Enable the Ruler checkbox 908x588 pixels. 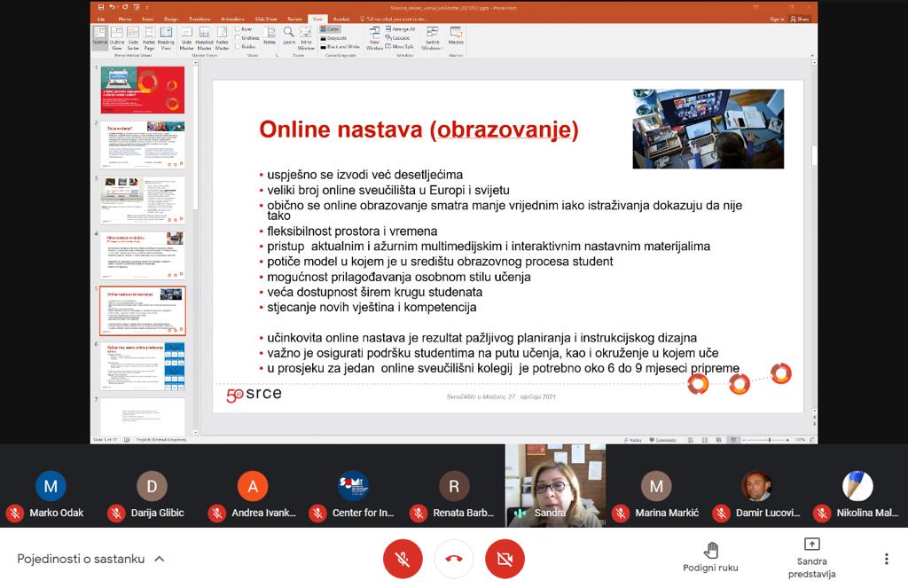(239, 29)
